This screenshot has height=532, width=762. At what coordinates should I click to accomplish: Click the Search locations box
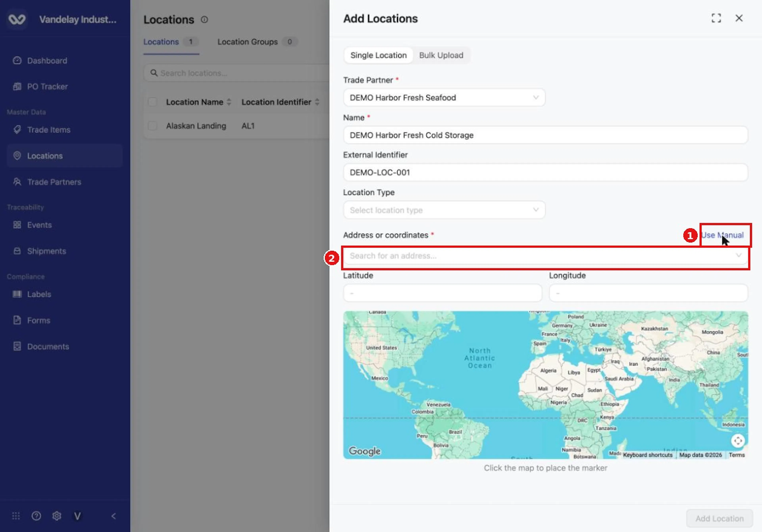[x=236, y=73]
